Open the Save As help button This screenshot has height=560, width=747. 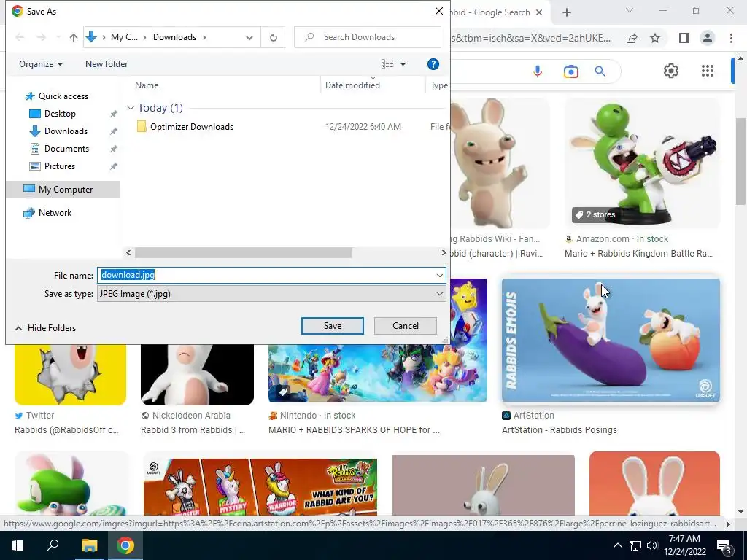click(433, 64)
